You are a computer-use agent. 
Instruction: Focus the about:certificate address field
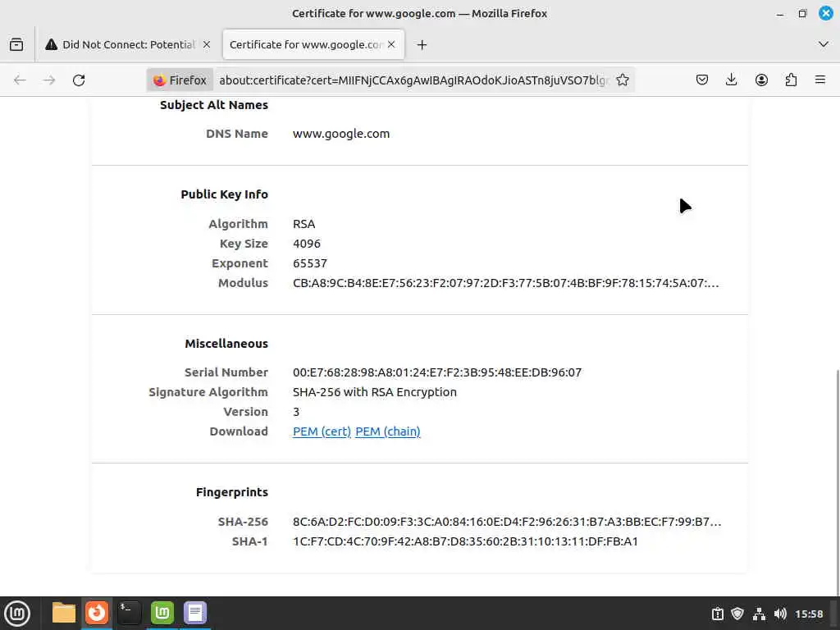413,80
